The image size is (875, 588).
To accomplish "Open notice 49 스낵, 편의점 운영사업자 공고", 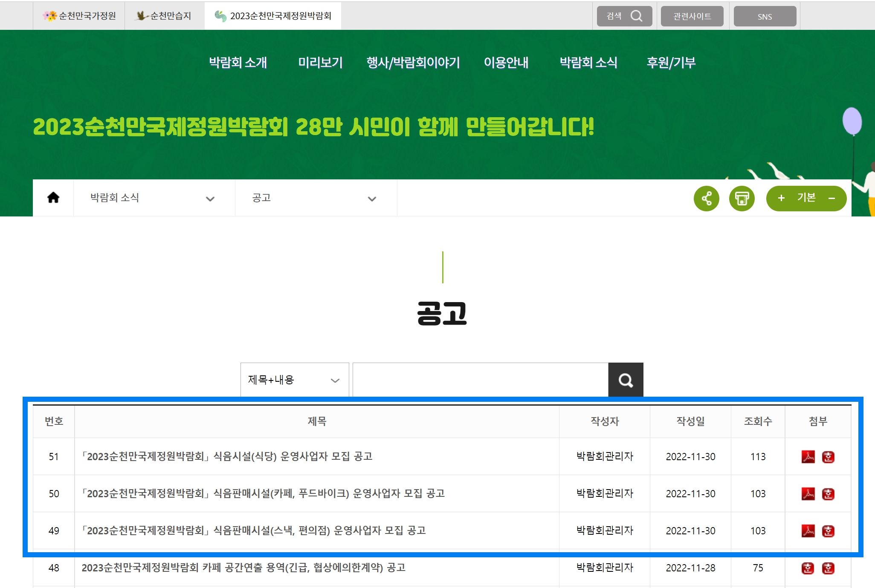I will click(x=254, y=530).
